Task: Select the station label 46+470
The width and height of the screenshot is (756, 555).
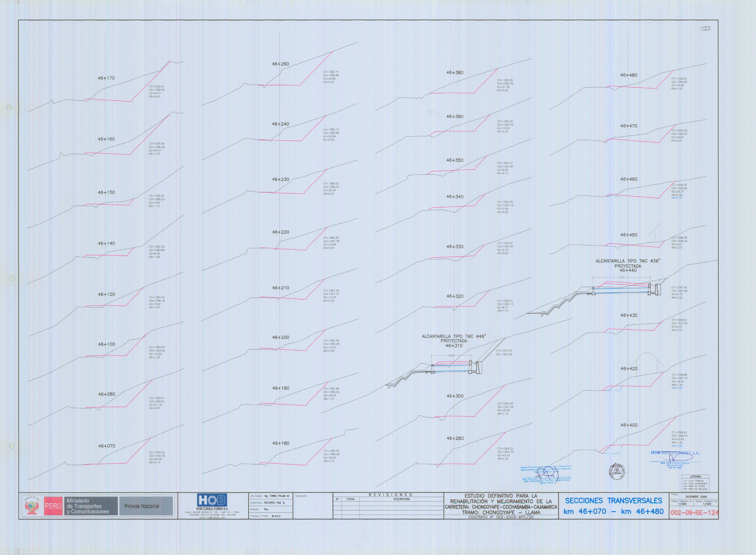Action: coord(629,126)
